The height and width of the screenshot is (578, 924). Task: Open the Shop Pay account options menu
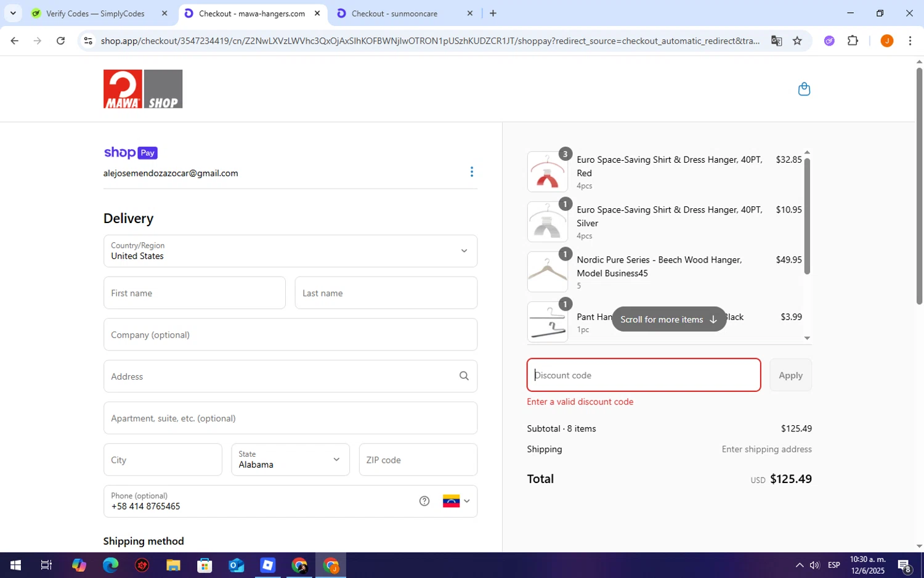pyautogui.click(x=472, y=172)
